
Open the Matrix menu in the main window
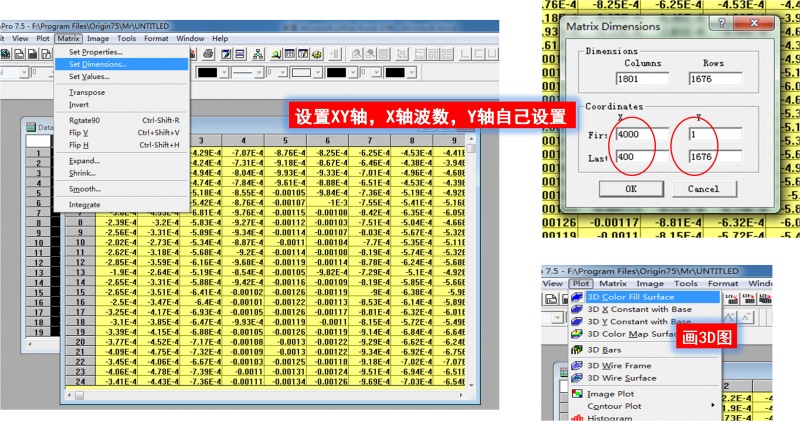point(68,38)
